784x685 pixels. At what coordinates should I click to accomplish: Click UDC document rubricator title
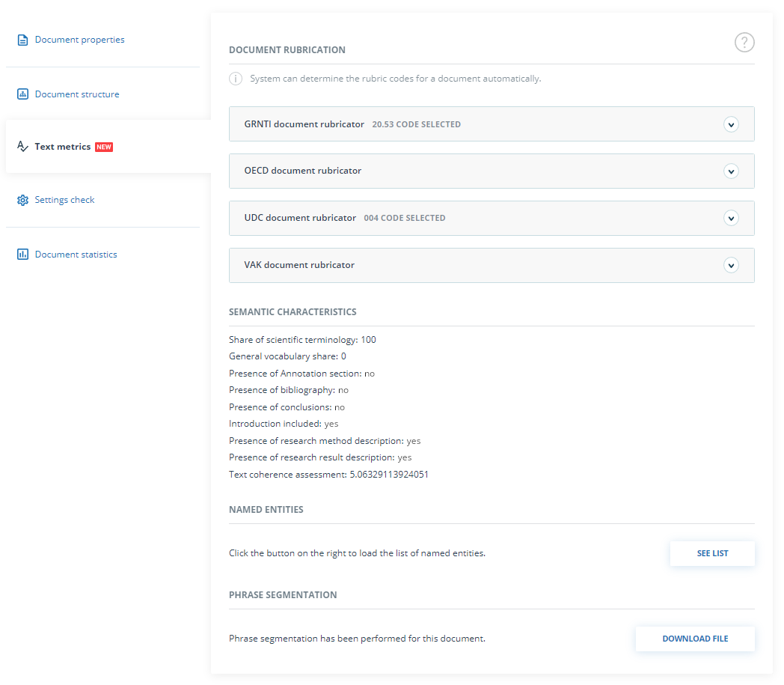pyautogui.click(x=300, y=218)
